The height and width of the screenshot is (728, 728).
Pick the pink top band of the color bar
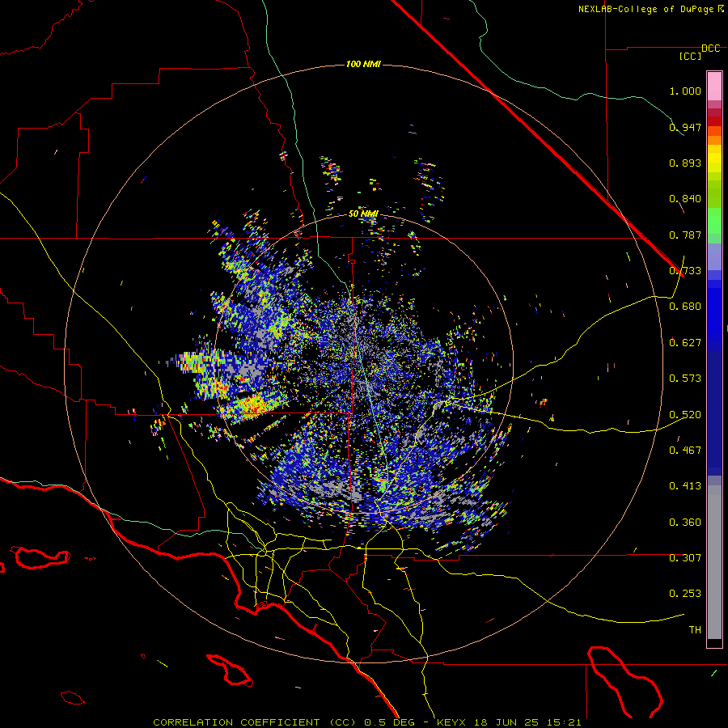714,86
